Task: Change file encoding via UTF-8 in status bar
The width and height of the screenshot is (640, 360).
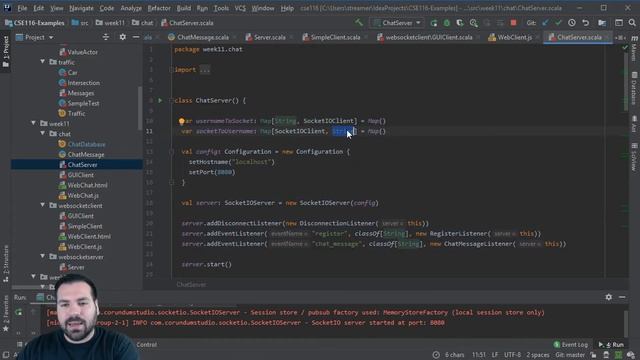Action: coord(512,355)
